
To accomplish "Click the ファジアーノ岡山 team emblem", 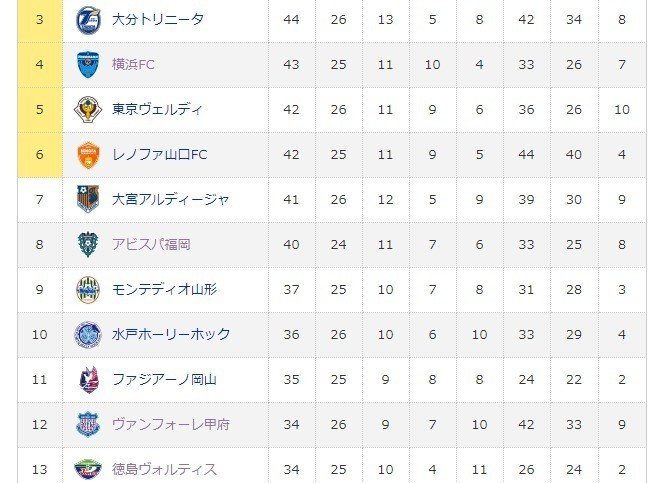I will [x=89, y=379].
